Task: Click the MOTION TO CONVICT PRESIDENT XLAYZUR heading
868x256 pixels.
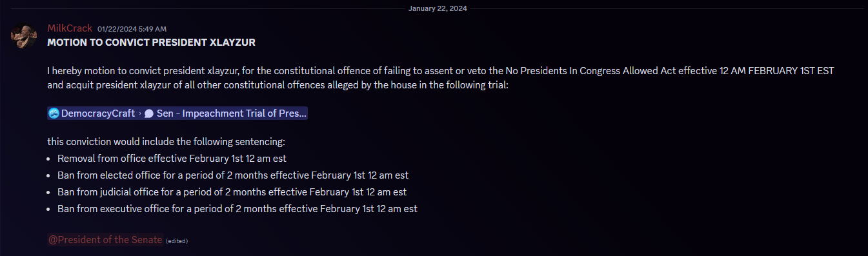Action: point(152,43)
